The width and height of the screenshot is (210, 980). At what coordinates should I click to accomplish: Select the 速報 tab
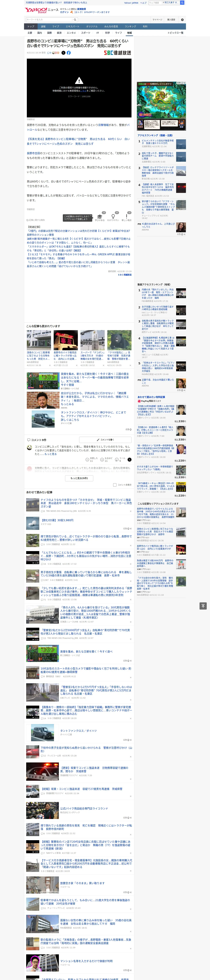(x=43, y=27)
